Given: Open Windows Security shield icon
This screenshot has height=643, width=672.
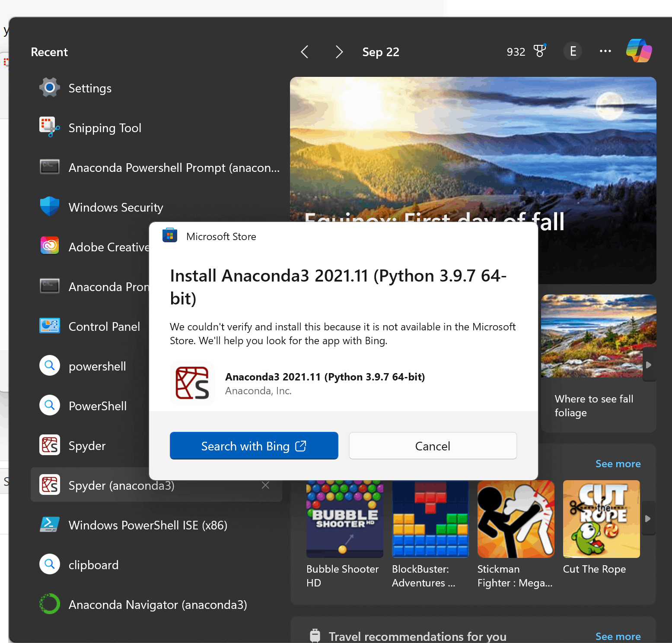Looking at the screenshot, I should click(50, 207).
